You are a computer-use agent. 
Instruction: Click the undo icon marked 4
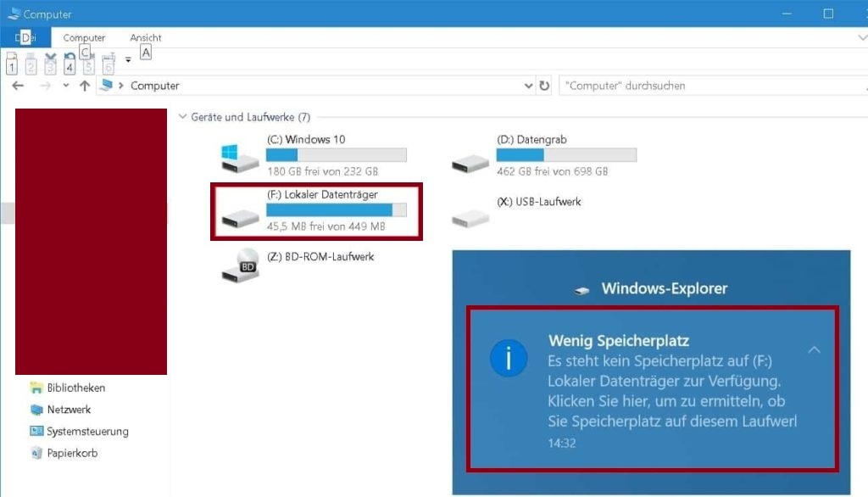click(70, 63)
